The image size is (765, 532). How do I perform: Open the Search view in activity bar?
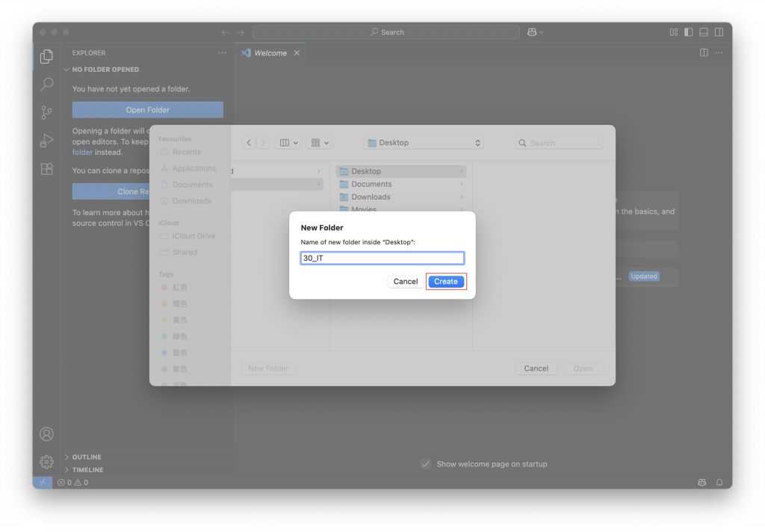pyautogui.click(x=46, y=84)
